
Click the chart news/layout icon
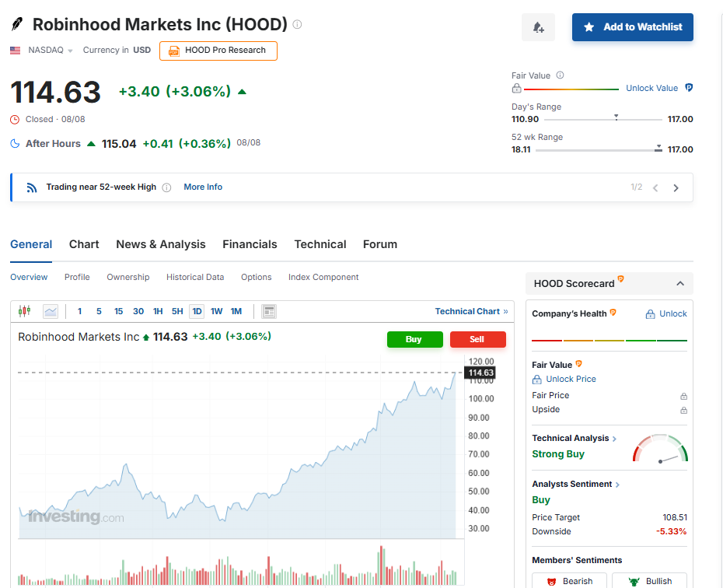[269, 312]
